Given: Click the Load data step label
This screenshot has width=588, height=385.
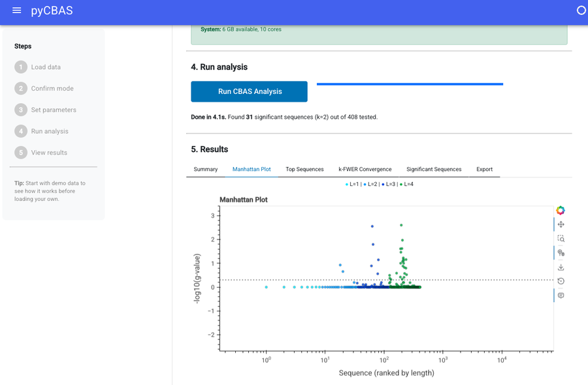Looking at the screenshot, I should click(x=46, y=67).
